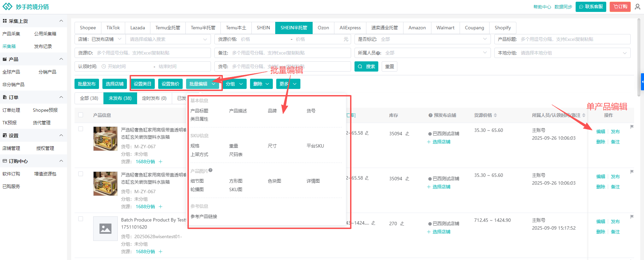Open the 是否标记 dropdown
This screenshot has width=644, height=260.
(x=422, y=39)
